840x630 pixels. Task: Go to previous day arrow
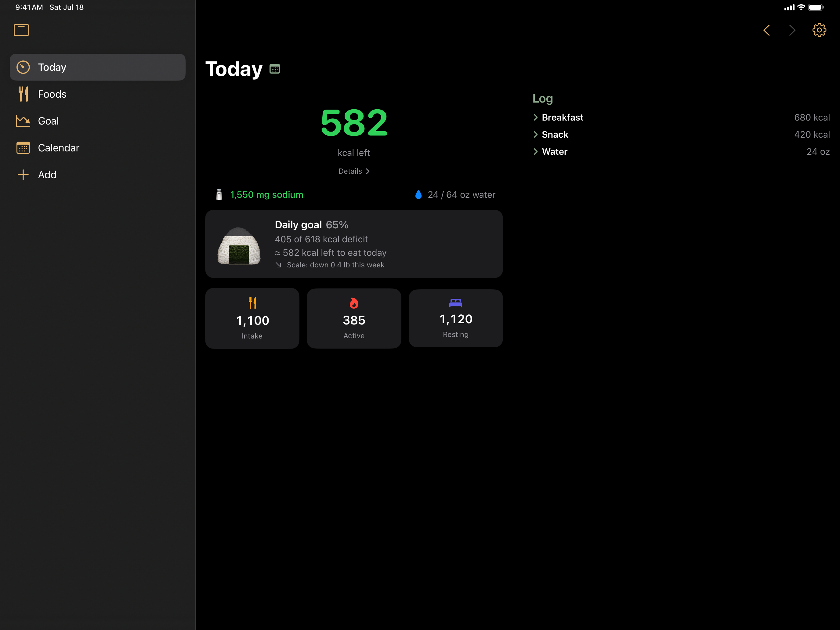767,30
